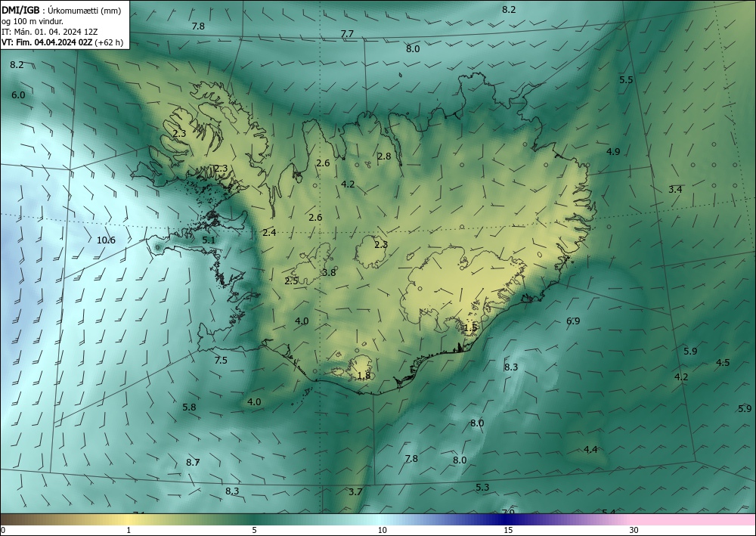
Task: Click the 4.9 map value
Action: pyautogui.click(x=613, y=152)
